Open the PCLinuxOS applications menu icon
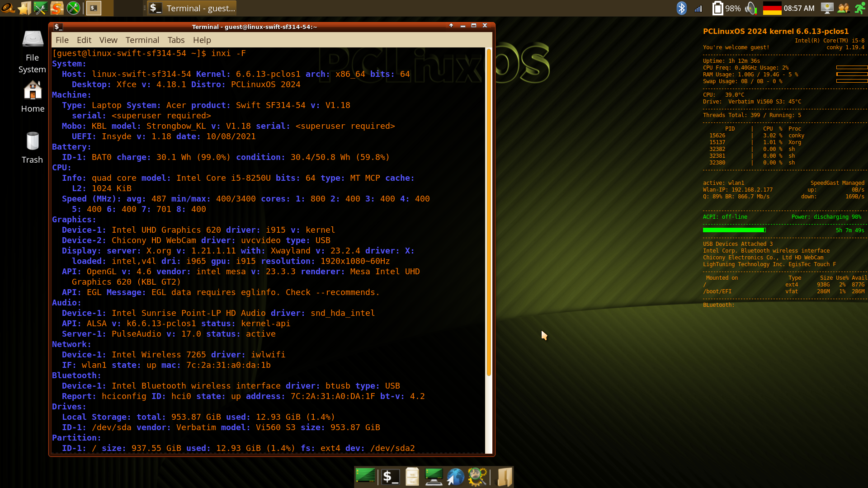 [x=8, y=8]
